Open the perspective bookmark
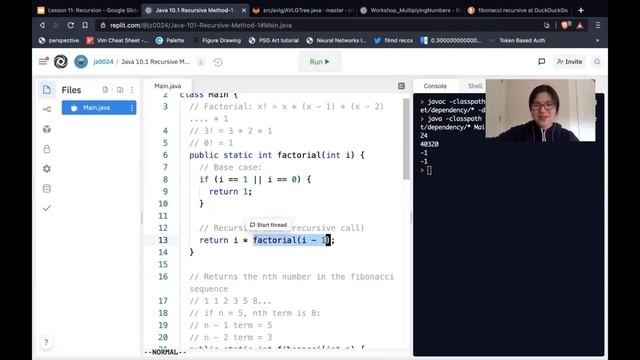This screenshot has height=360, width=640. [x=59, y=40]
